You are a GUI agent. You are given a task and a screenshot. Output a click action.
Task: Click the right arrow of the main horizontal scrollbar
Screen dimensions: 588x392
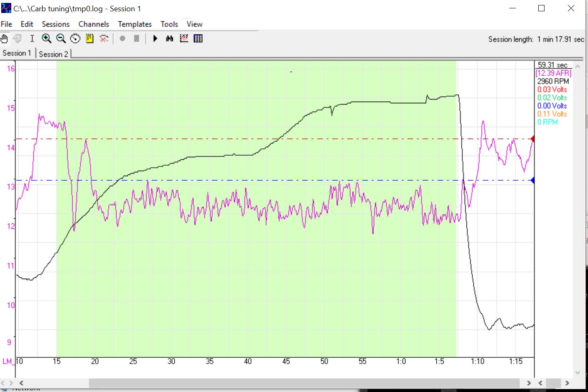[x=529, y=383]
